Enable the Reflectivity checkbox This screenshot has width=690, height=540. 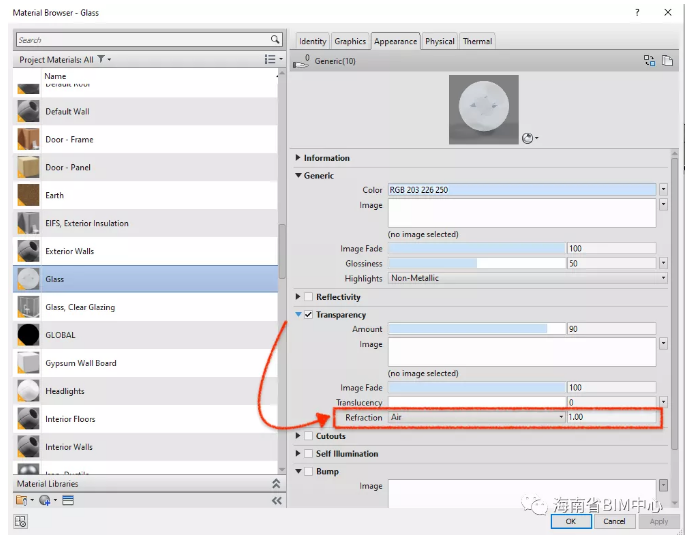(x=309, y=297)
